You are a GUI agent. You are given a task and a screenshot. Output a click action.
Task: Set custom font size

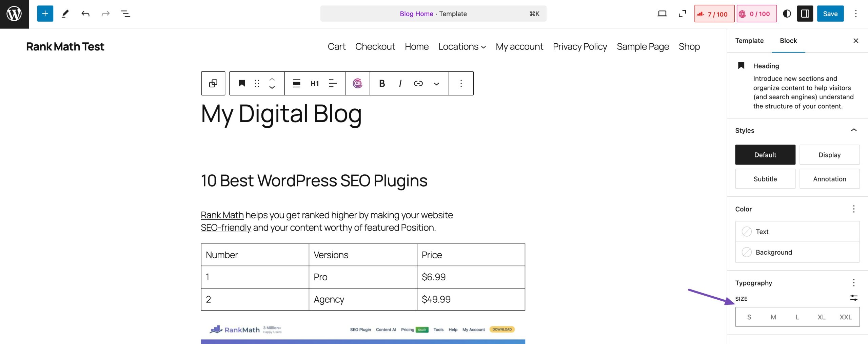(x=854, y=298)
